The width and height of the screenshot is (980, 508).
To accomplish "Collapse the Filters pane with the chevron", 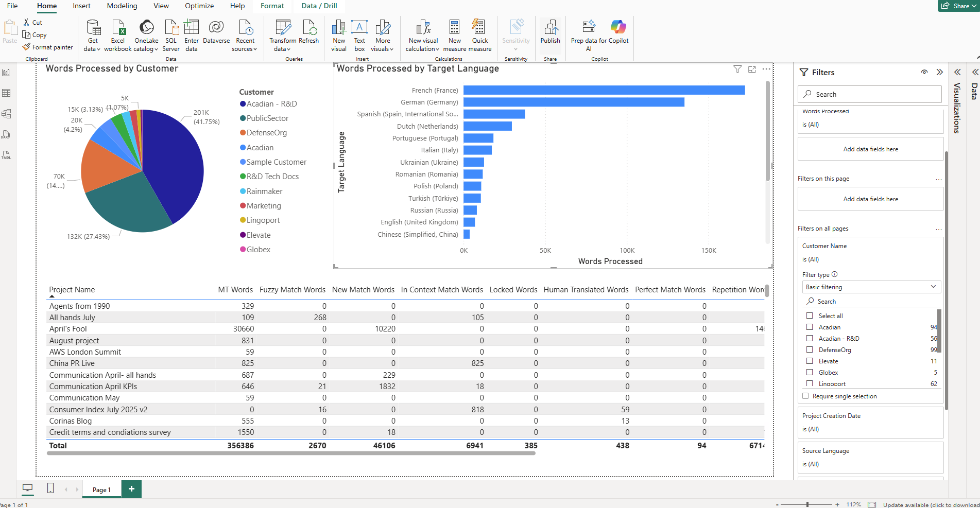I will pyautogui.click(x=939, y=73).
